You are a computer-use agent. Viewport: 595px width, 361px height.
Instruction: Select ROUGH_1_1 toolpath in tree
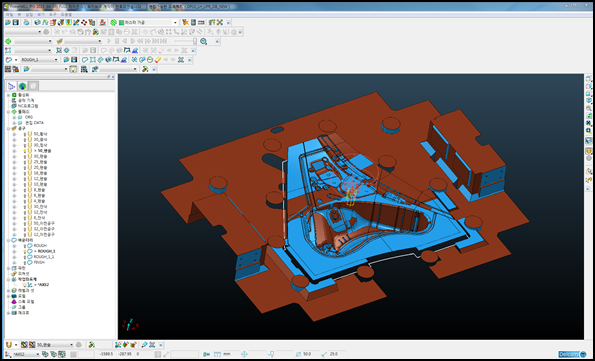tap(44, 257)
